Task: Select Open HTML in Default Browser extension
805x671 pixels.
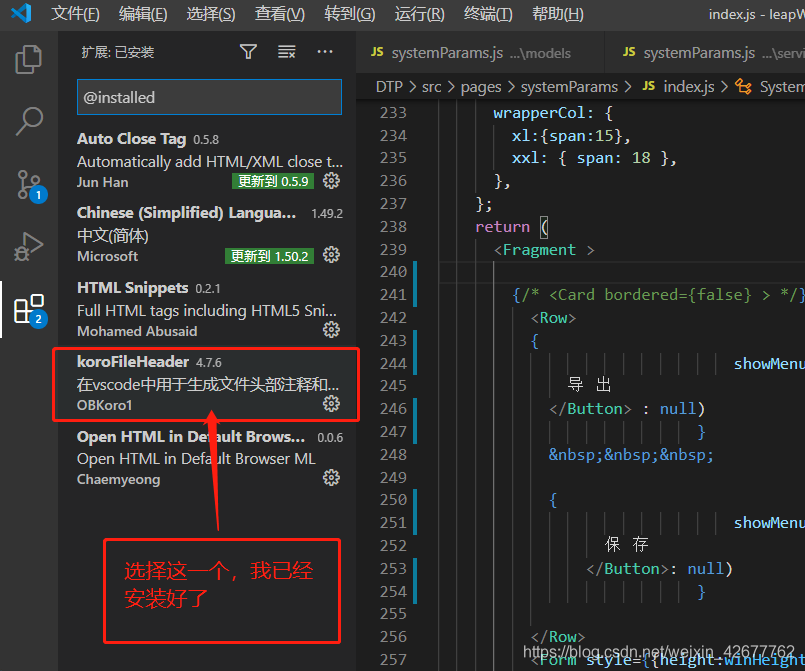Action: pyautogui.click(x=209, y=458)
